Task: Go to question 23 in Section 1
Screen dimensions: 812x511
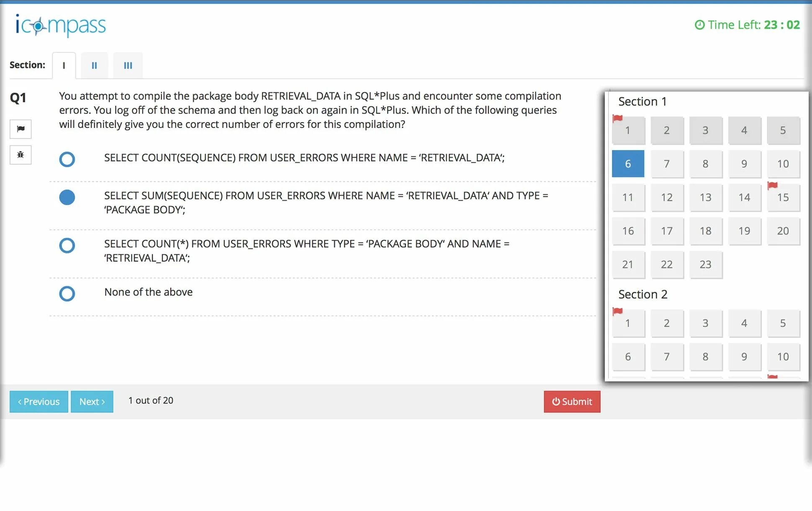Action: pos(705,265)
